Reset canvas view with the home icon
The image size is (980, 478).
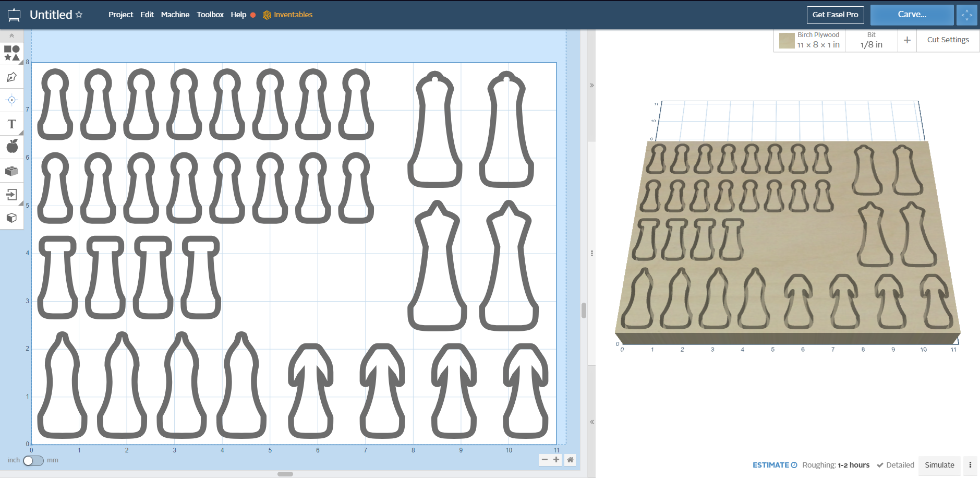570,460
